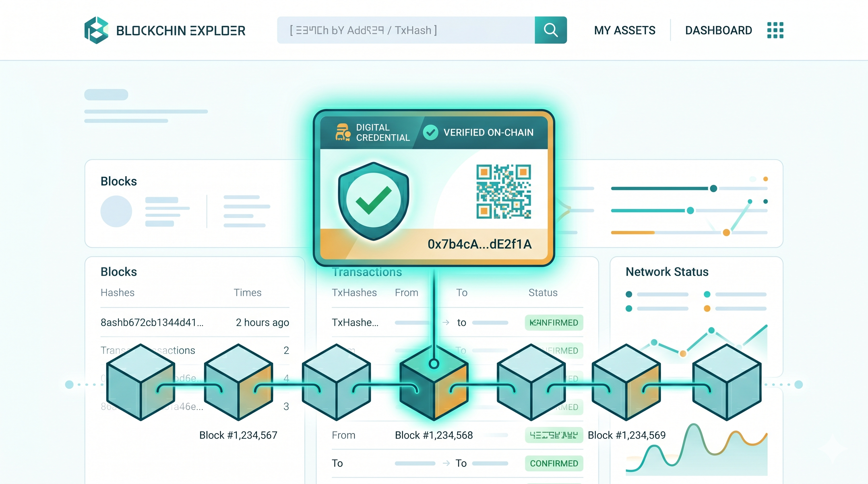868x484 pixels.
Task: Click the light teal slider handle
Action: (x=690, y=210)
